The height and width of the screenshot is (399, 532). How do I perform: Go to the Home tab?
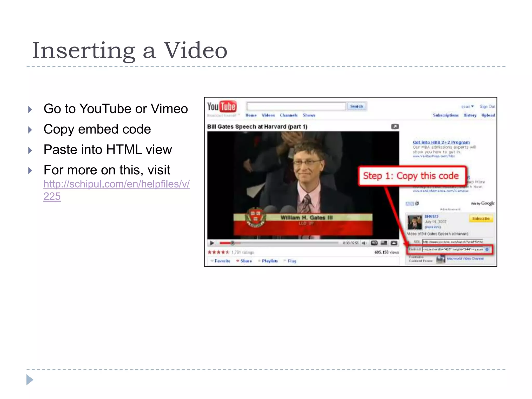click(x=251, y=115)
